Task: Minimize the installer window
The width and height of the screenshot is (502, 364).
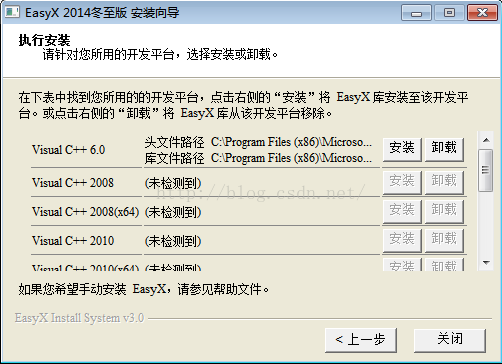Action: tap(416, 13)
